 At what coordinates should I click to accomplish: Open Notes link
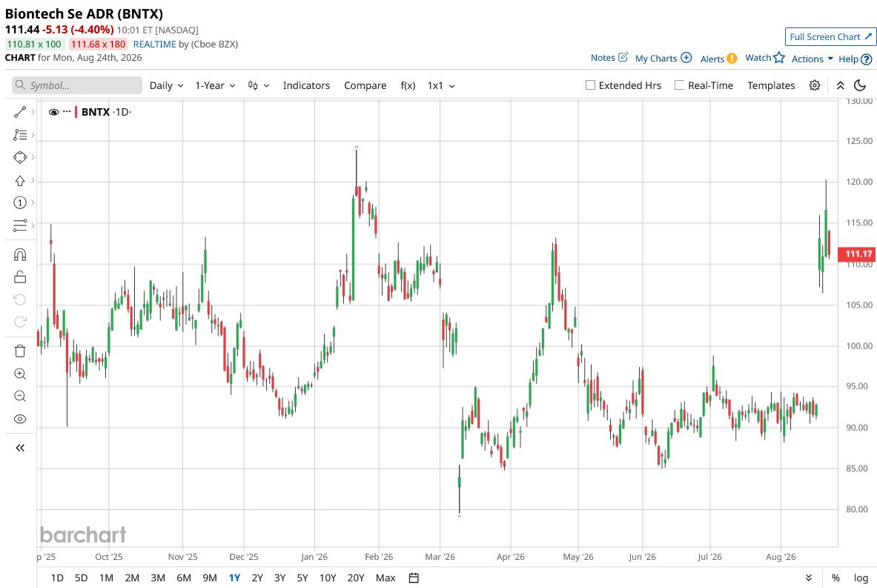tap(609, 58)
